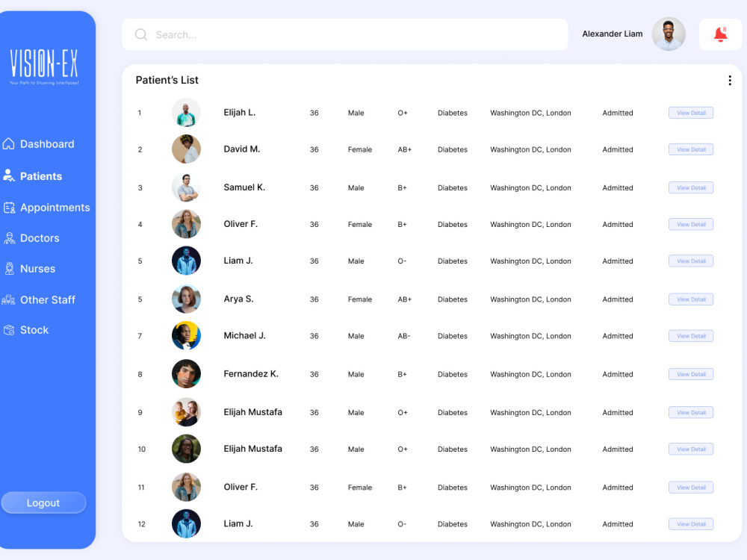
Task: Open notifications via the red bell icon
Action: tap(720, 34)
